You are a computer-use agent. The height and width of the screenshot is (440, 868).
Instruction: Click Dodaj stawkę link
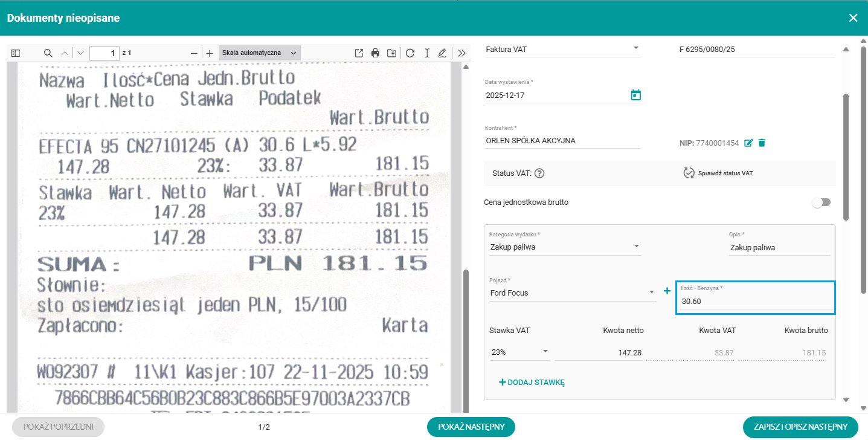pos(532,382)
